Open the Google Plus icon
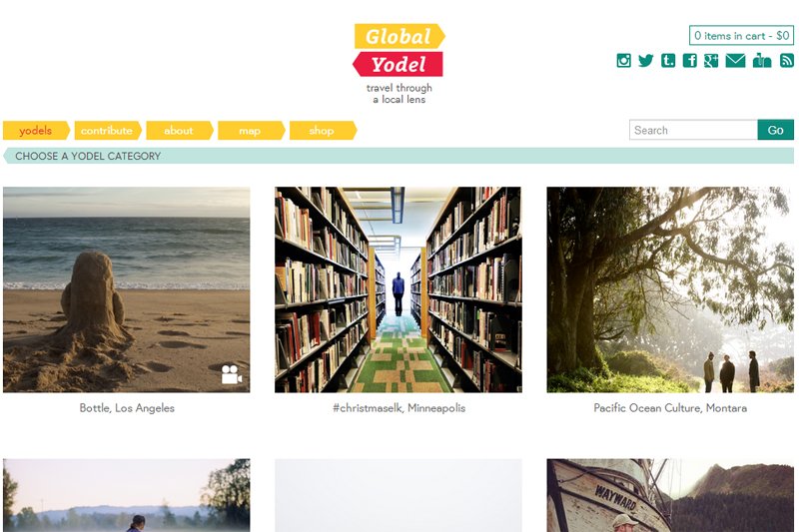This screenshot has width=799, height=532. 711,61
